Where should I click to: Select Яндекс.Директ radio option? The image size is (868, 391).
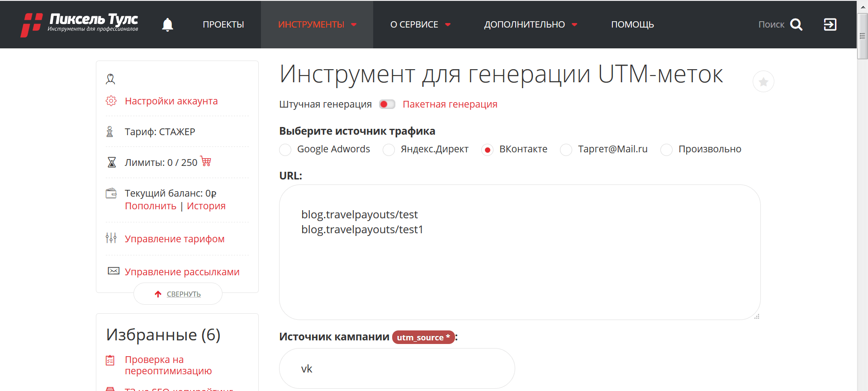[389, 150]
